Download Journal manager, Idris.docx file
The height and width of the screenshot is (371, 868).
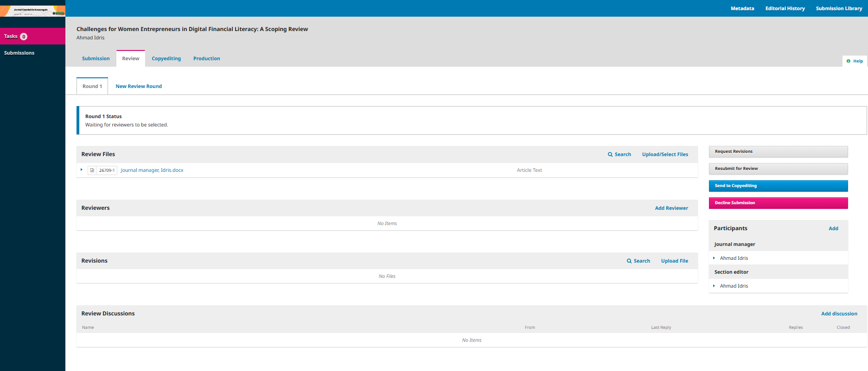pos(152,170)
